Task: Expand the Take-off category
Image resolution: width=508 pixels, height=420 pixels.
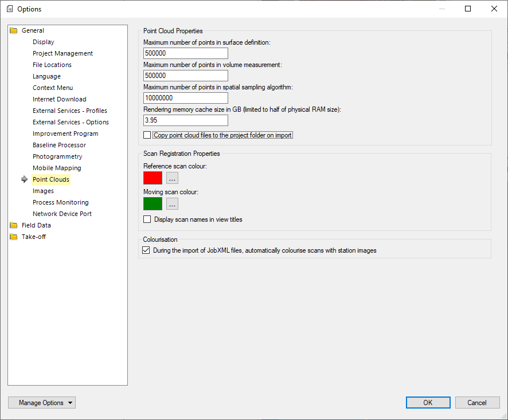Action: click(33, 237)
